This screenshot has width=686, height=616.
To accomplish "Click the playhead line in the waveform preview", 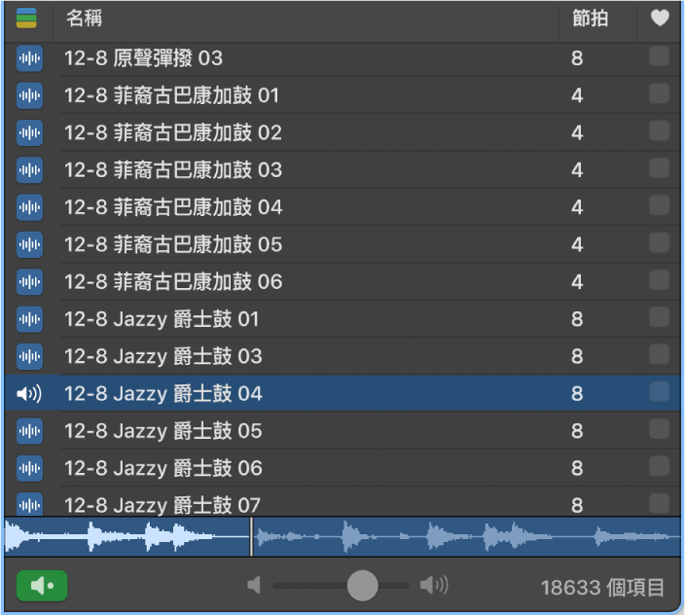I will [251, 537].
